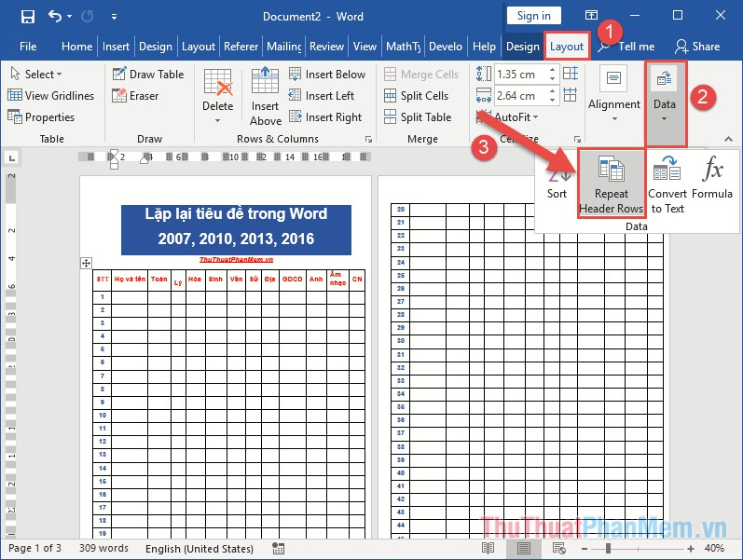Click the 'Họ và tên' header cell

(x=130, y=280)
